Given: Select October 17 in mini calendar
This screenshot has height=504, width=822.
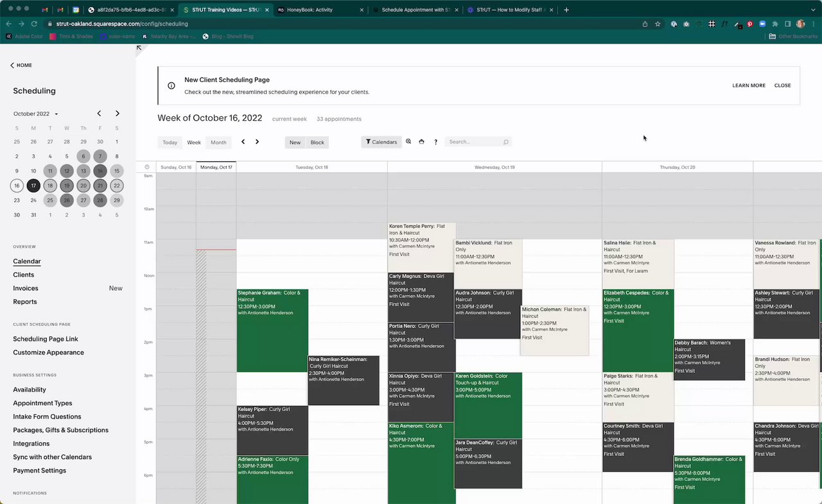Looking at the screenshot, I should pyautogui.click(x=33, y=186).
